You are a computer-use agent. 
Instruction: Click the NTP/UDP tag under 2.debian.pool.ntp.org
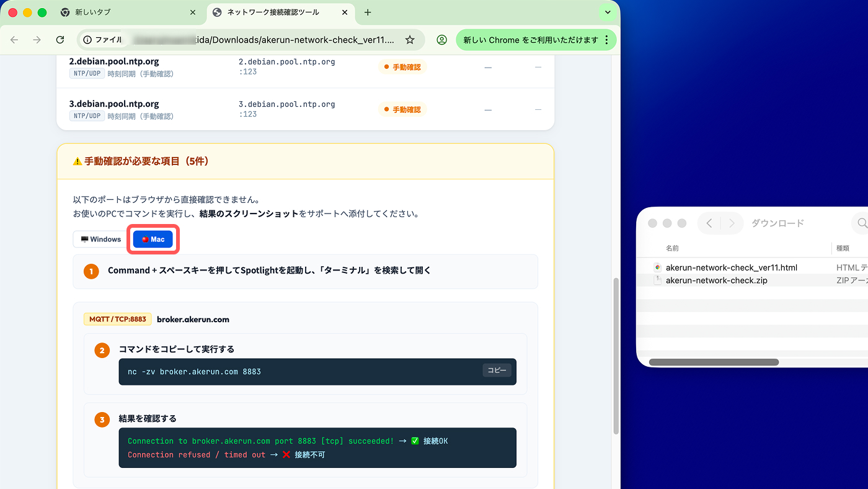(x=87, y=74)
